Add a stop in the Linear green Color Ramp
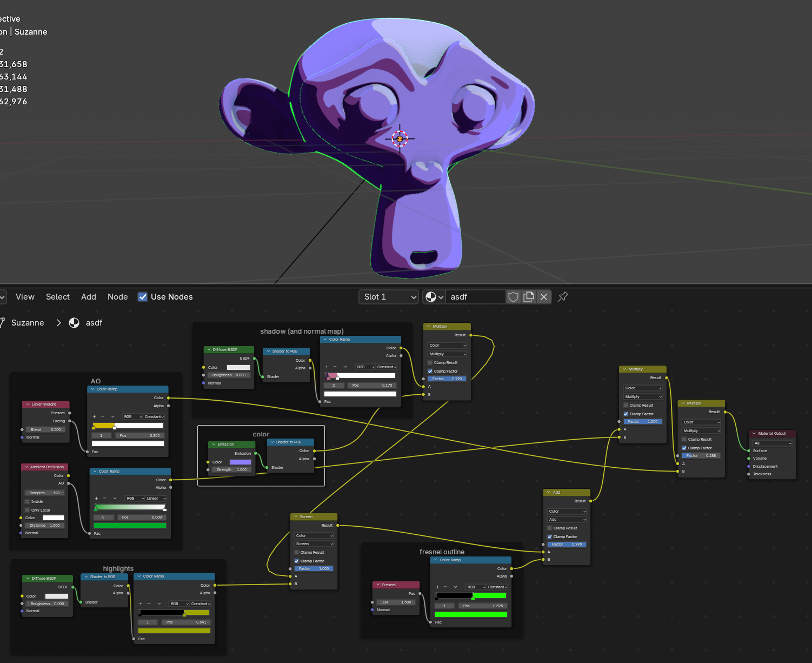Screen dimensions: 812x663 coord(96,498)
